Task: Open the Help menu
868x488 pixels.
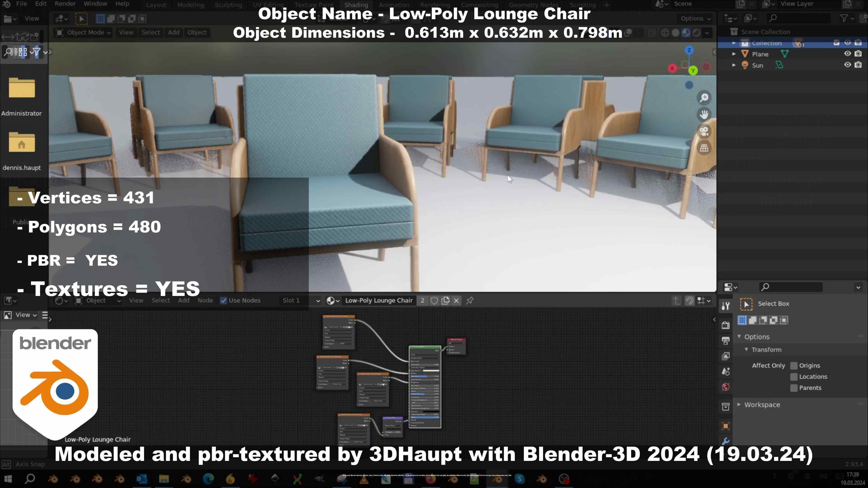Action: (x=122, y=4)
